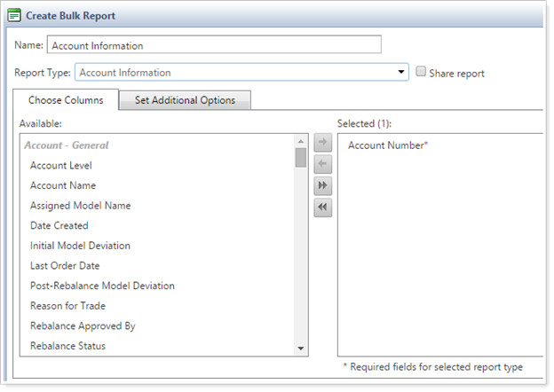This screenshot has height=392, width=554.
Task: Click the add all columns double-arrow button
Action: tap(323, 185)
